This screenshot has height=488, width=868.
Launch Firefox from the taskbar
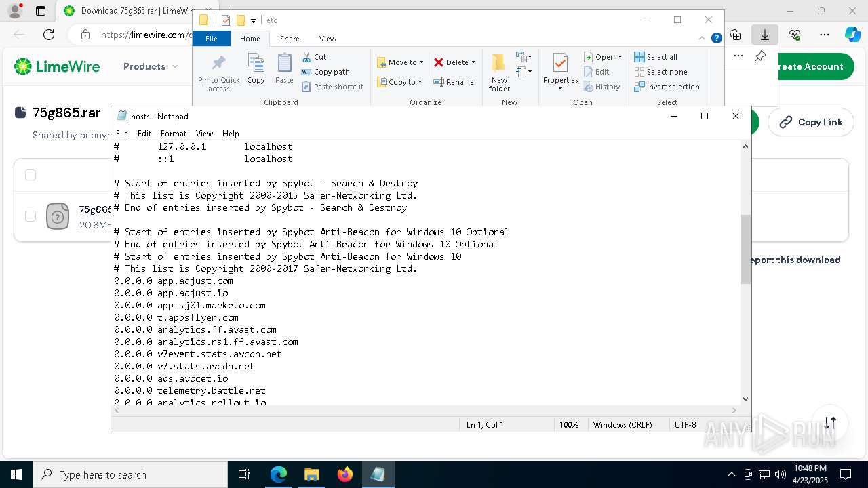click(345, 474)
